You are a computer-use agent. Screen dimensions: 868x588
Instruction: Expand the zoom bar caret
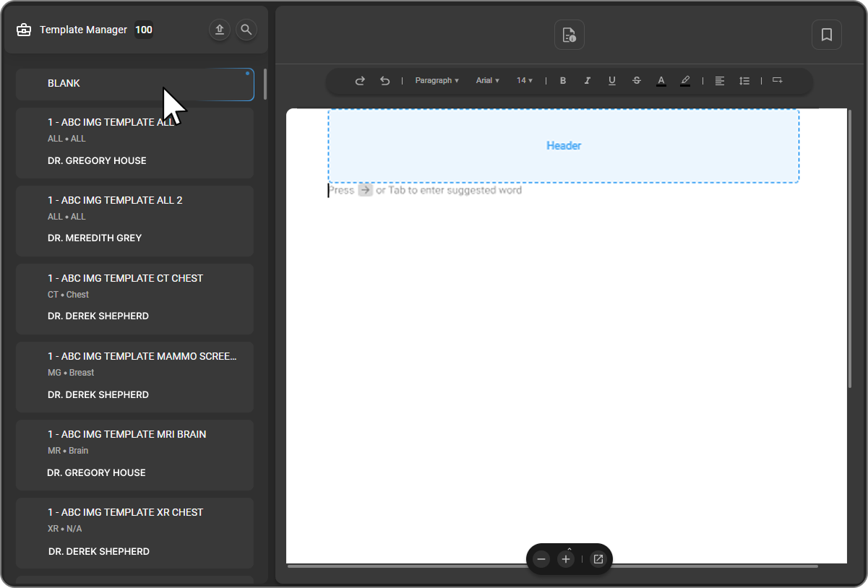point(570,548)
